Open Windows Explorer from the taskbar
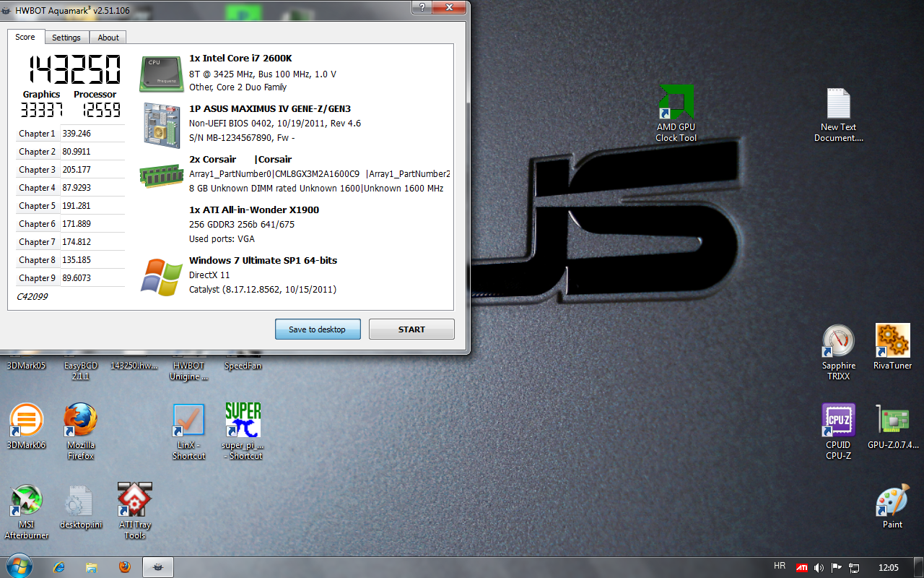The width and height of the screenshot is (924, 578). point(92,567)
